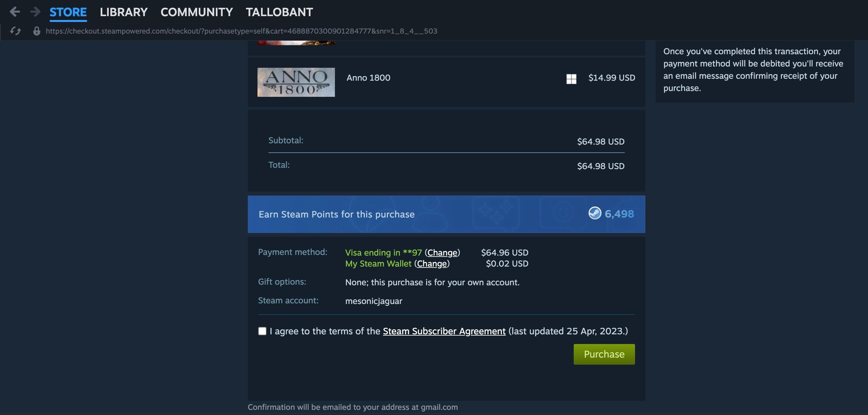Enable the terms acceptance box before purchasing
The height and width of the screenshot is (415, 868).
[262, 331]
